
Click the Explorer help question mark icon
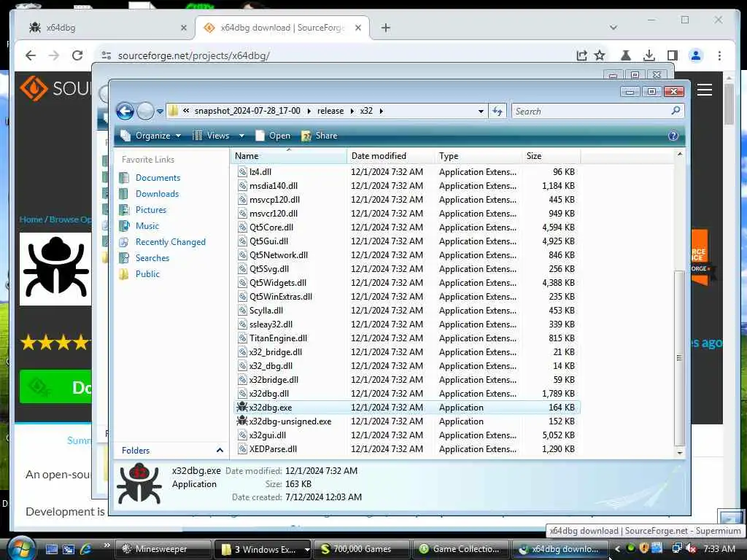point(673,136)
